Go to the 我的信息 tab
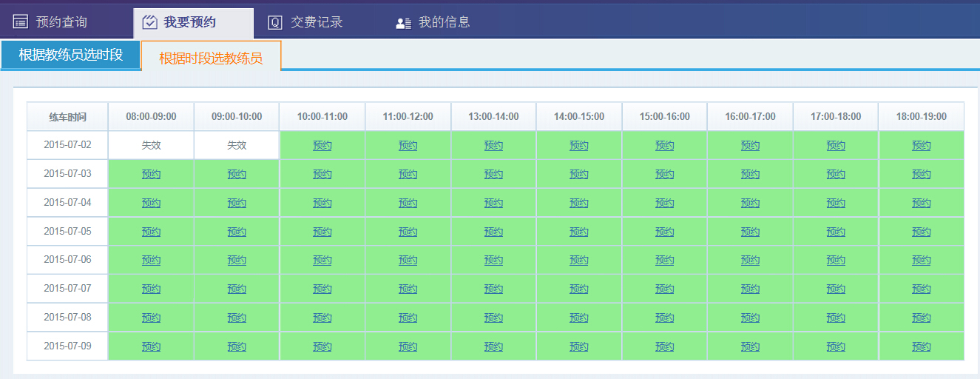Image resolution: width=980 pixels, height=379 pixels. 444,22
